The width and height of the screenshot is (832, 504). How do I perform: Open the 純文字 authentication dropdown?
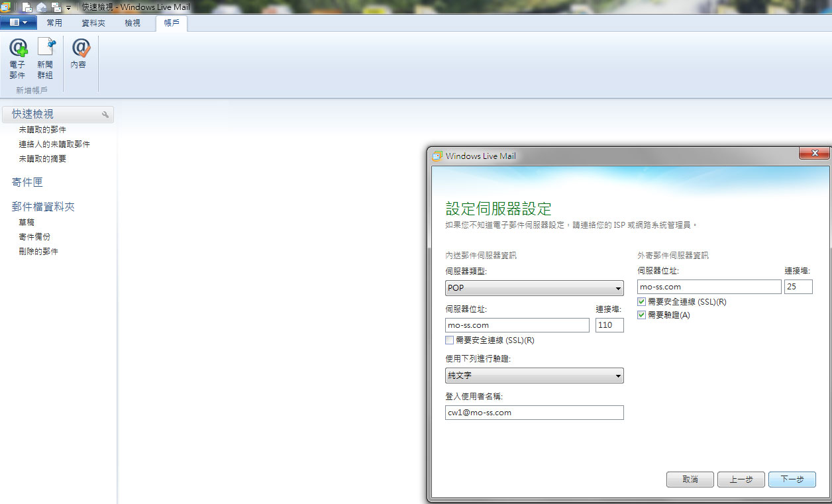tap(535, 376)
